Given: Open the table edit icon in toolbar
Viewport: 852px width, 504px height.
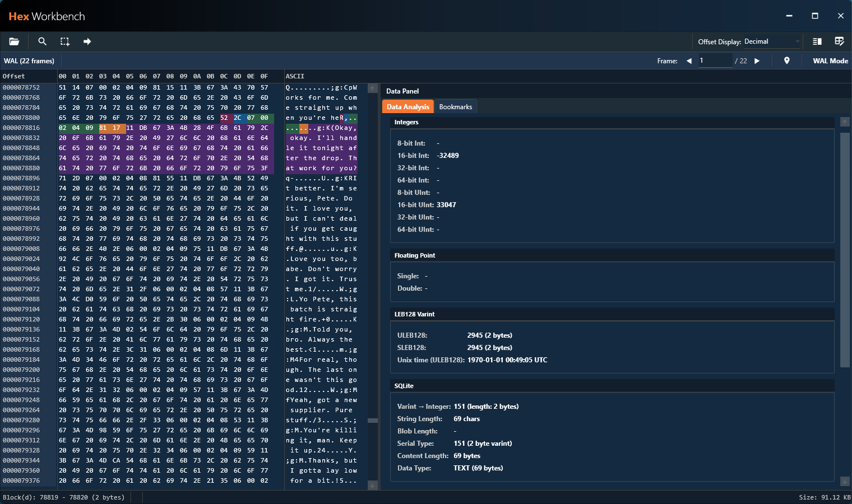Looking at the screenshot, I should coord(839,41).
